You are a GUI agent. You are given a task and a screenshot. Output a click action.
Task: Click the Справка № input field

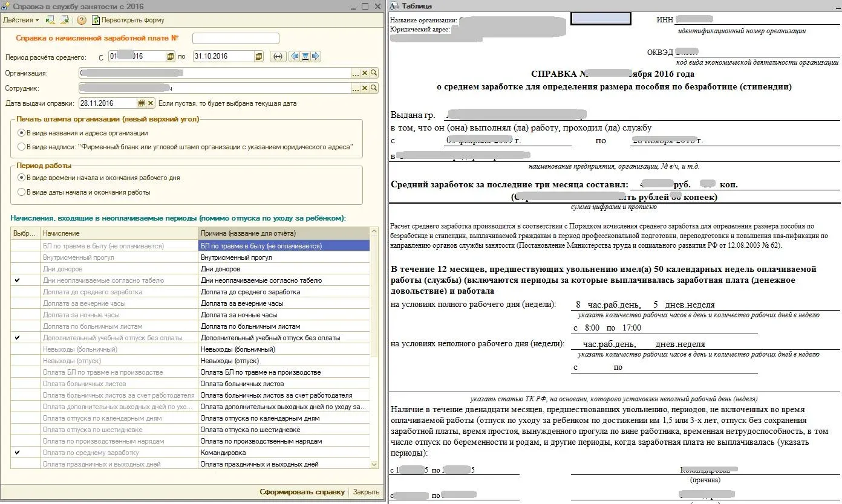[236, 38]
